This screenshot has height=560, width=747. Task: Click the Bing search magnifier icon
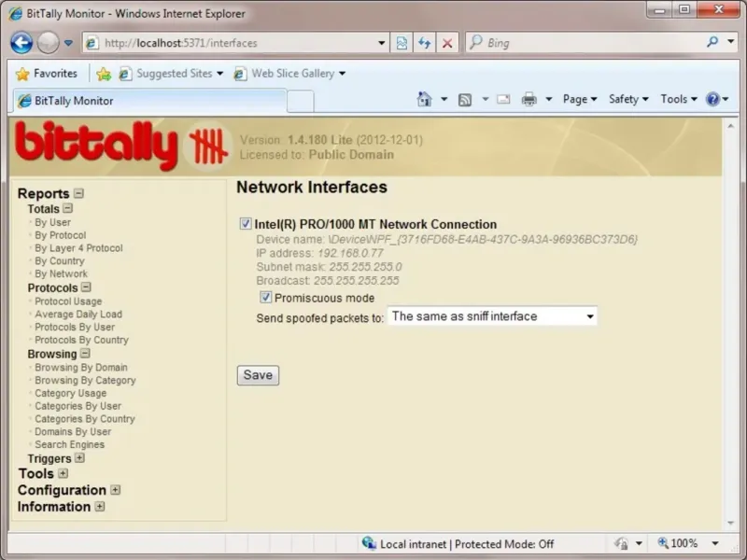712,42
